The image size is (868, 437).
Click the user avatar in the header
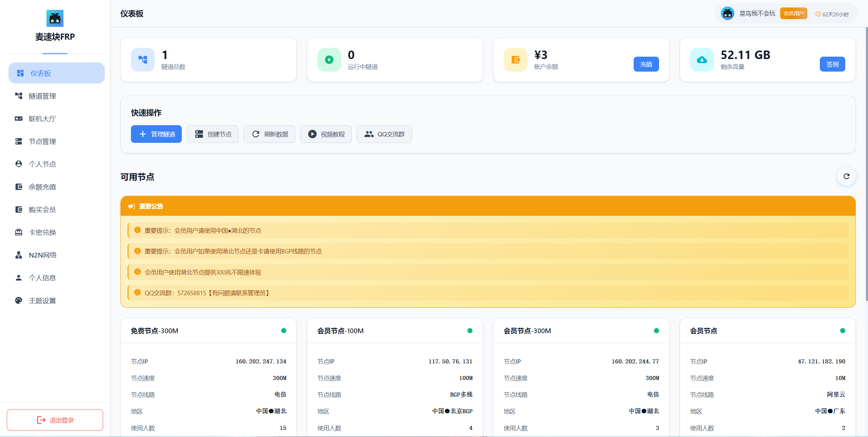727,14
